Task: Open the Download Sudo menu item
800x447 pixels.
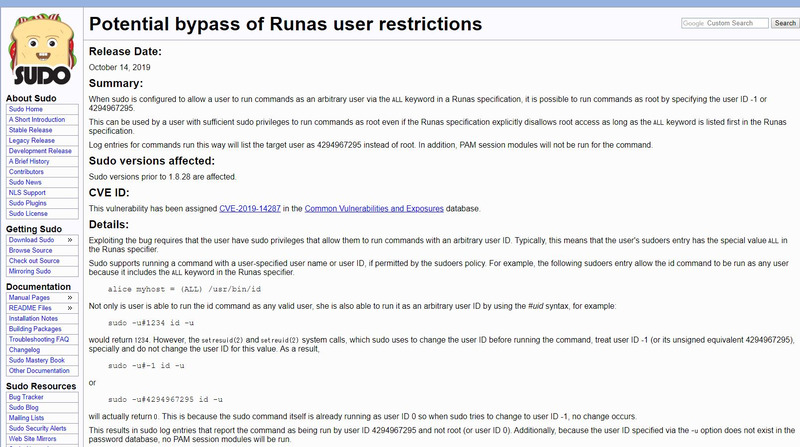Action: pos(32,240)
